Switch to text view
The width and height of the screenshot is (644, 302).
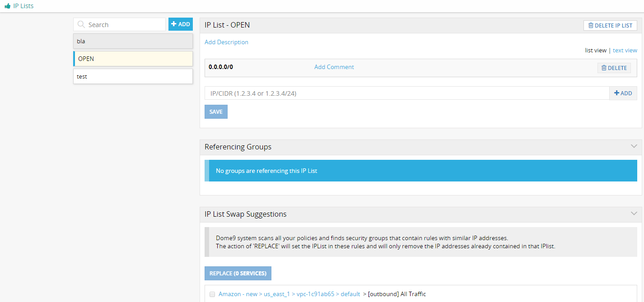(x=625, y=51)
